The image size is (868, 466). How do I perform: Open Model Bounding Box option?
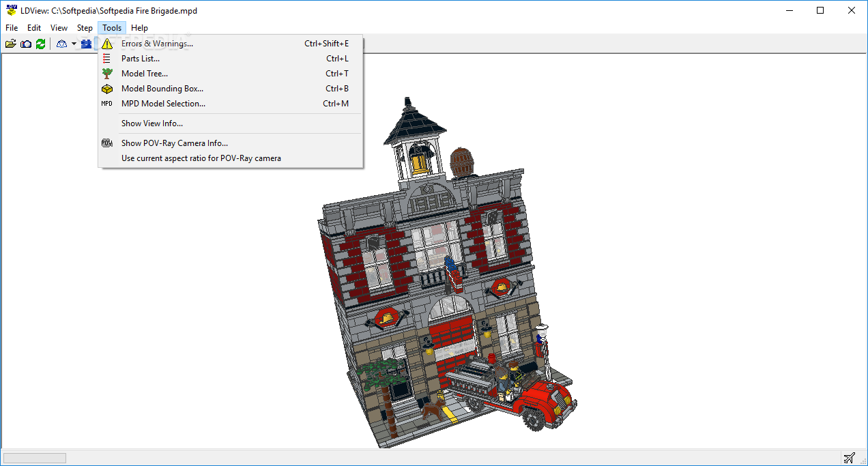coord(231,89)
